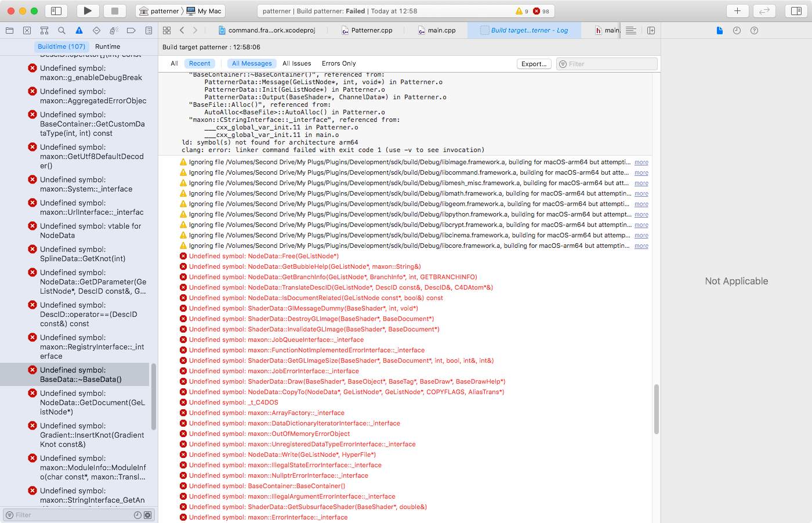
Task: Switch to Runtime issues
Action: pos(107,46)
